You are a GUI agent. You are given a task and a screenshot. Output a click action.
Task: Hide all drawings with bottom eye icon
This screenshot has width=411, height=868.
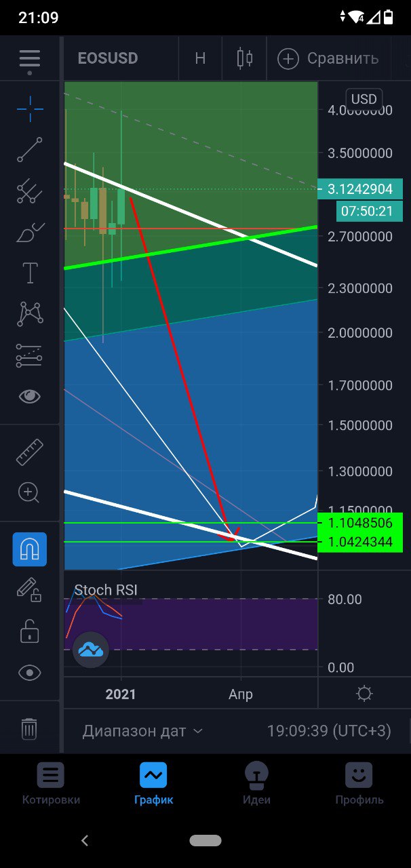click(x=30, y=673)
